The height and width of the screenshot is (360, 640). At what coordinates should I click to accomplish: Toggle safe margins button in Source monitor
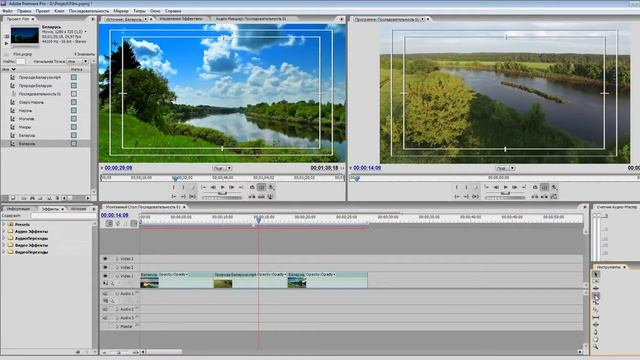pos(262,187)
